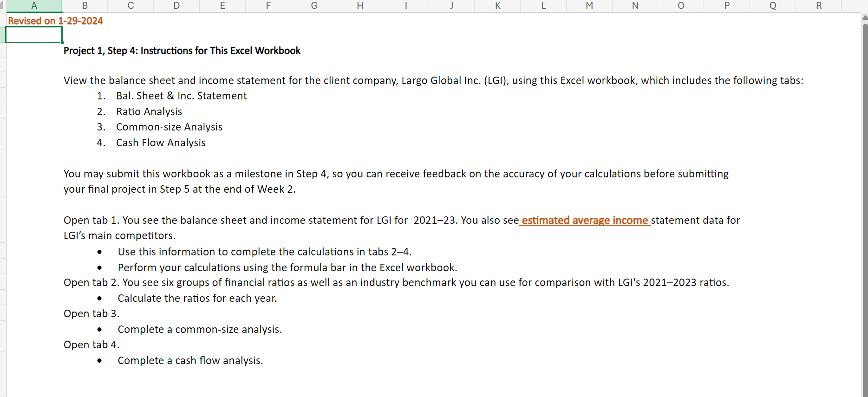This screenshot has width=868, height=397.
Task: Click the 'Open tab 4.' line
Action: tap(91, 345)
